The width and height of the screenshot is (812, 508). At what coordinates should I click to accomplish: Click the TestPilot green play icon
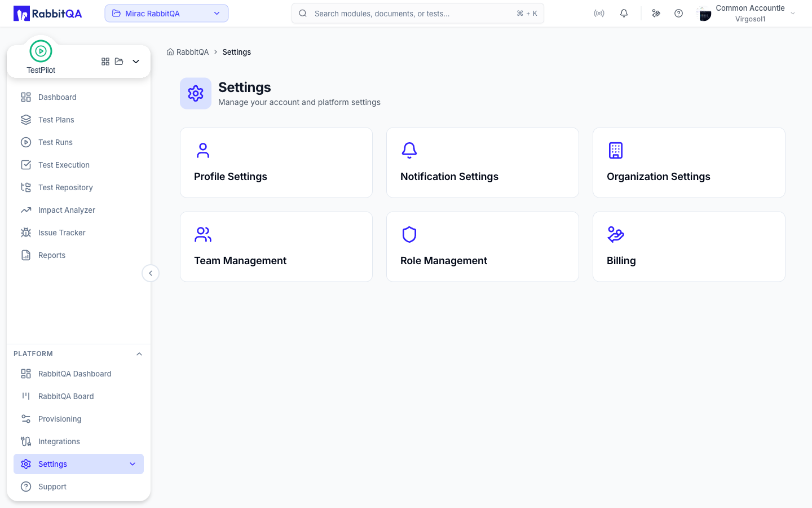point(41,51)
